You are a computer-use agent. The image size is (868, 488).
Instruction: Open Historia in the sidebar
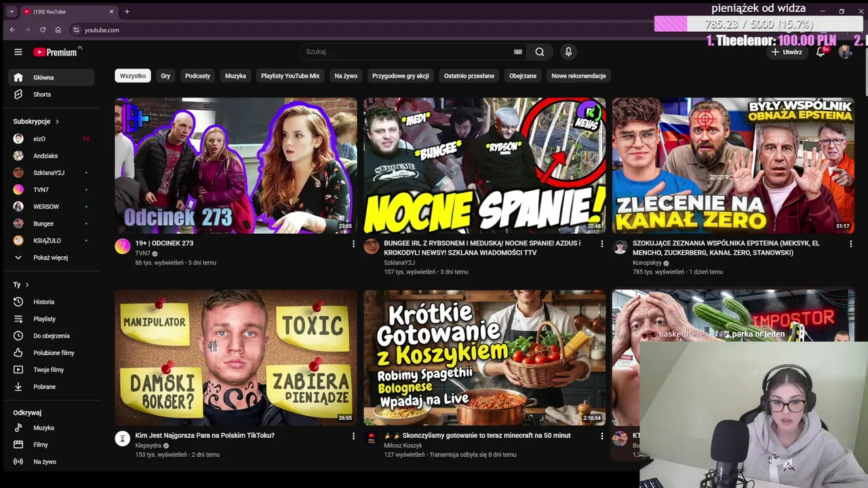pos(52,302)
